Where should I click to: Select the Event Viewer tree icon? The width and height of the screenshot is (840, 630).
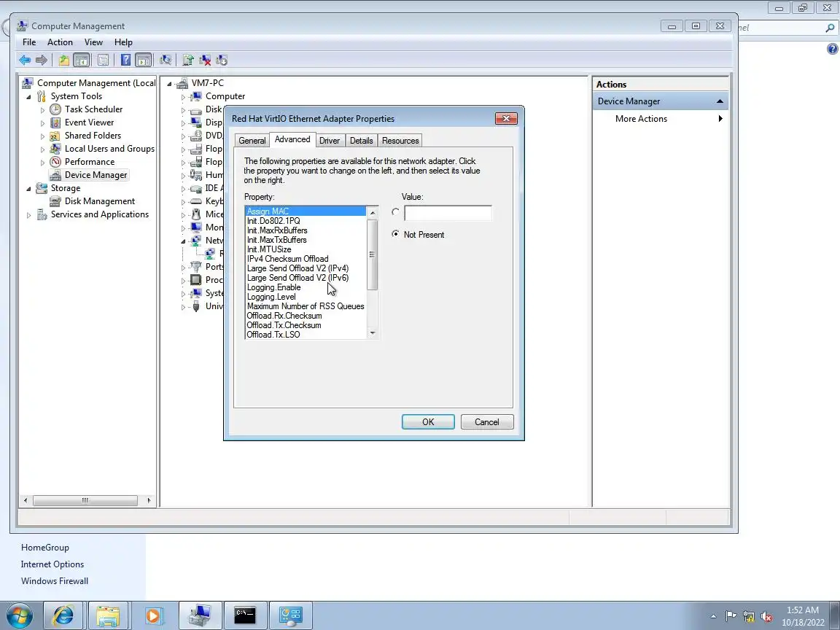pyautogui.click(x=55, y=122)
